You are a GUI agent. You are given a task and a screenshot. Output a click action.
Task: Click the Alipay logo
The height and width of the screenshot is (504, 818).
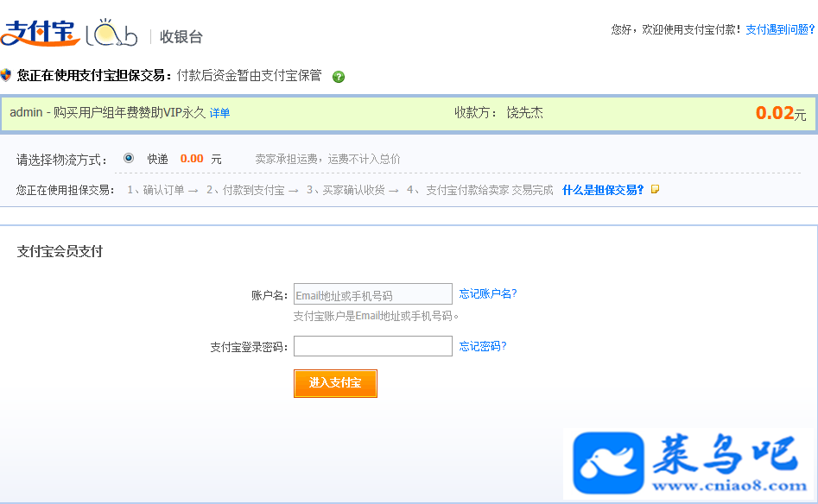[x=41, y=34]
